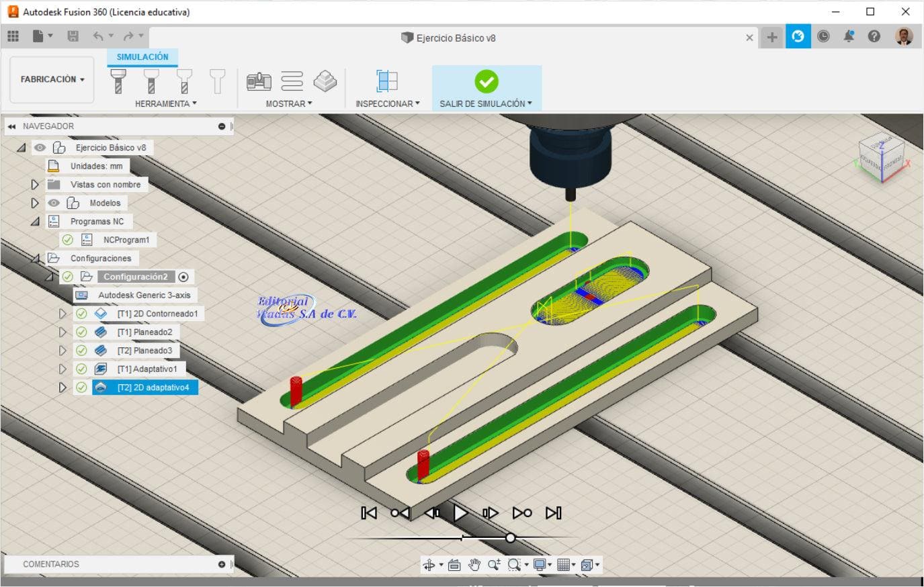924x587 pixels.
Task: Click the green check of [T2] Planeado3
Action: tap(81, 351)
